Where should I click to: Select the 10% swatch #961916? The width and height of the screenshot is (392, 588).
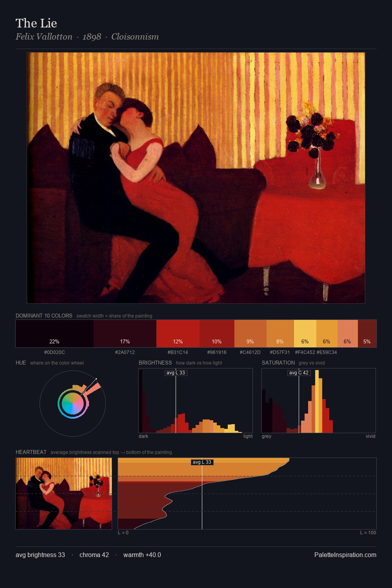217,334
